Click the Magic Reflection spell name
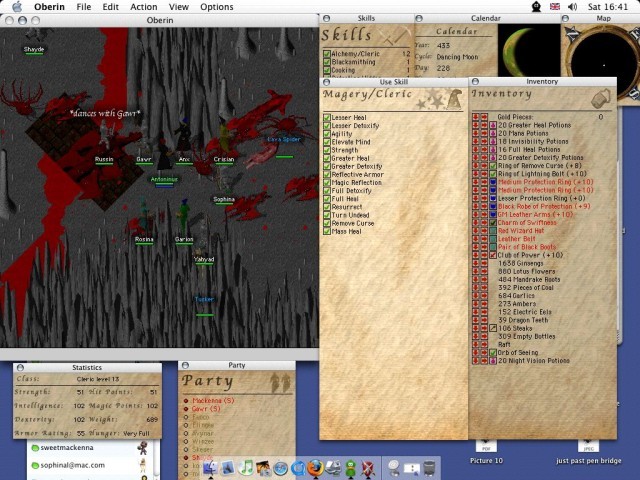 pos(357,182)
